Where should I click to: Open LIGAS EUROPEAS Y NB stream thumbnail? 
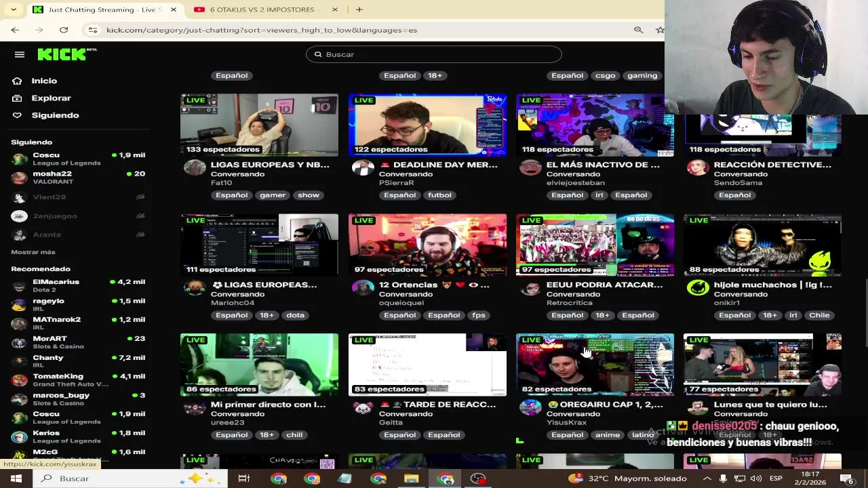(259, 125)
